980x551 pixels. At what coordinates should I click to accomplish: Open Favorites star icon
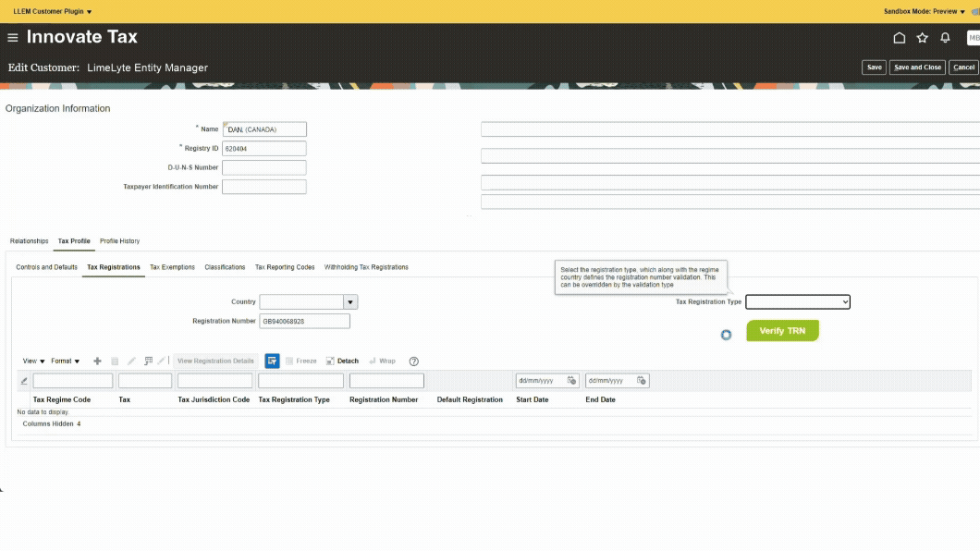point(922,38)
